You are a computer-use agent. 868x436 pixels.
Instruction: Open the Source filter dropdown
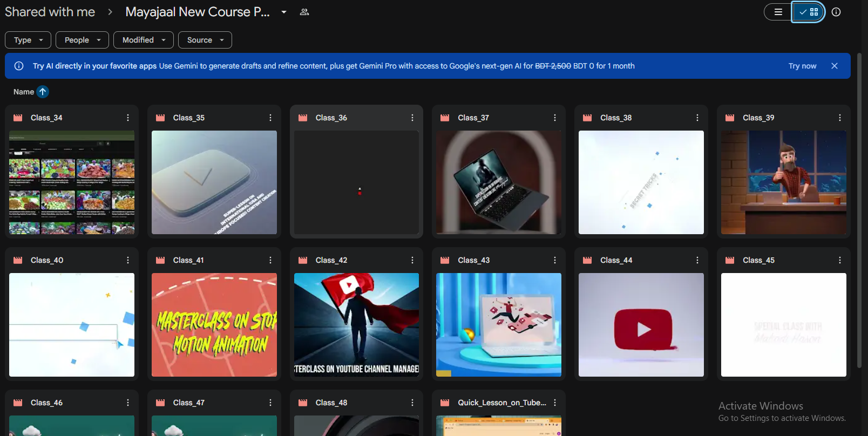click(x=205, y=40)
